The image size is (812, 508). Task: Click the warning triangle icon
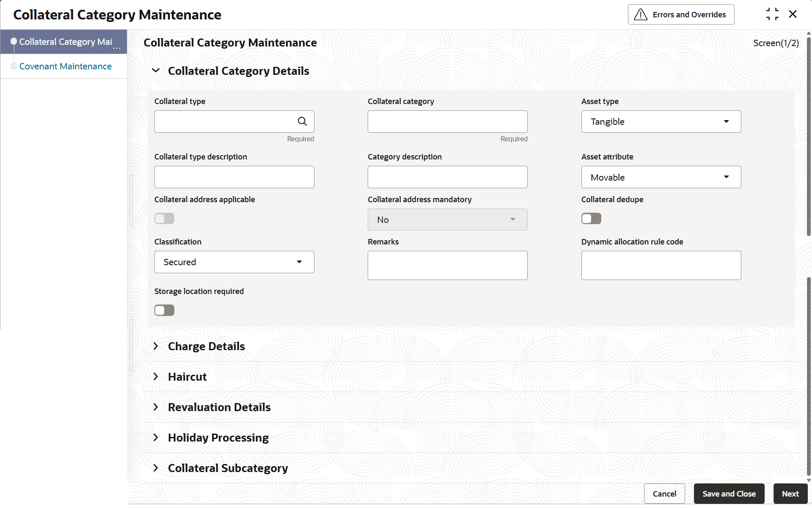[x=641, y=15]
